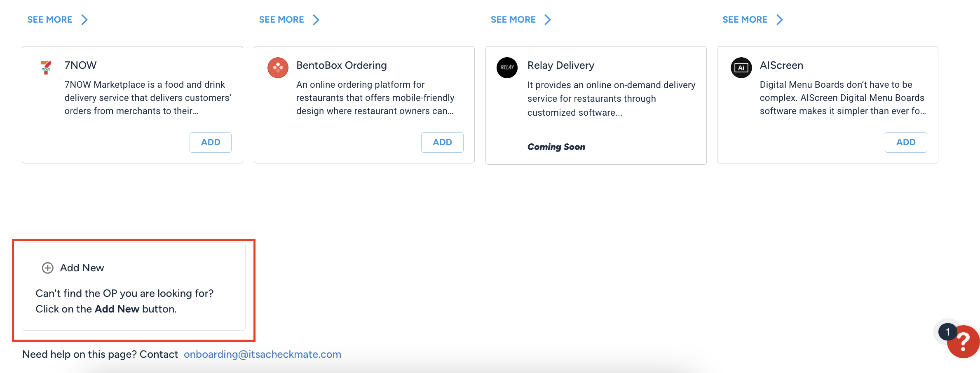This screenshot has width=980, height=373.
Task: Add the 7NOW integration
Action: pos(210,142)
